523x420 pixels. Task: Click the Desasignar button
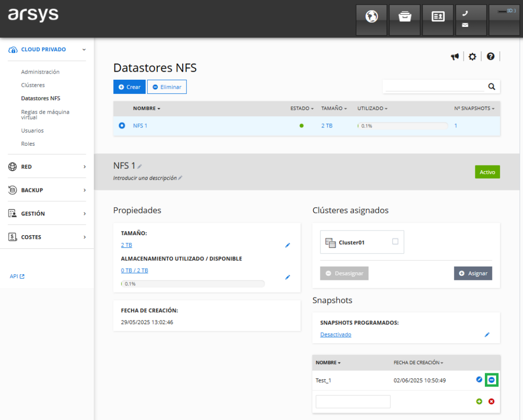344,273
